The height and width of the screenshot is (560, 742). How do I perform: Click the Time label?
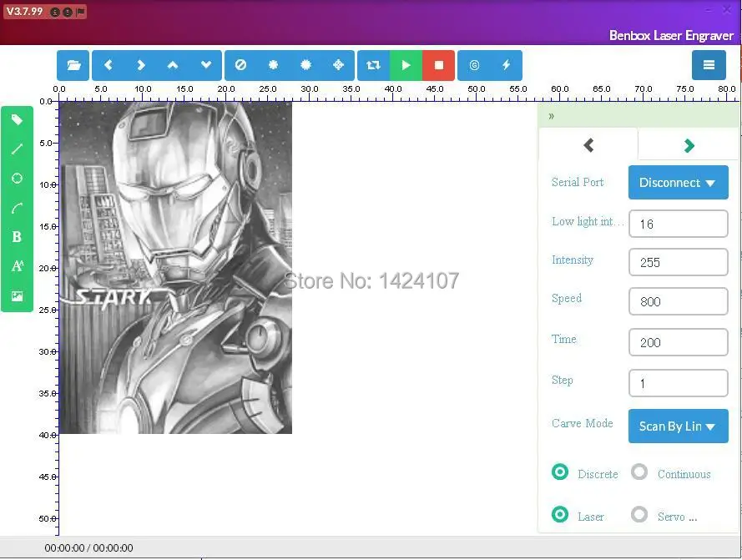(x=563, y=339)
